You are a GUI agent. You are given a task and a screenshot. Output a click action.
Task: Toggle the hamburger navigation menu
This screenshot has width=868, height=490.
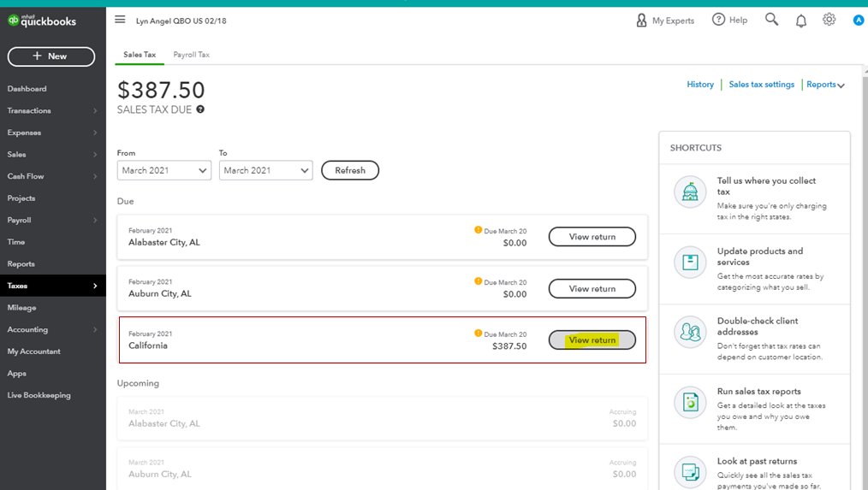[x=120, y=20]
